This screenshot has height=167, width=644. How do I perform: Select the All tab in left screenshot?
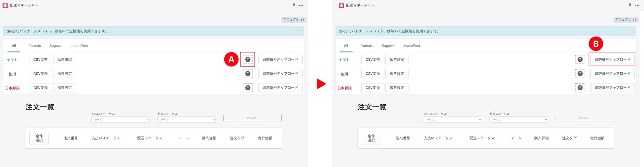coord(14,46)
